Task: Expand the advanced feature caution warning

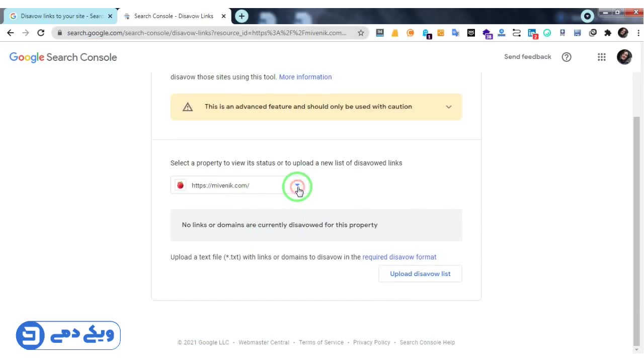Action: click(449, 107)
